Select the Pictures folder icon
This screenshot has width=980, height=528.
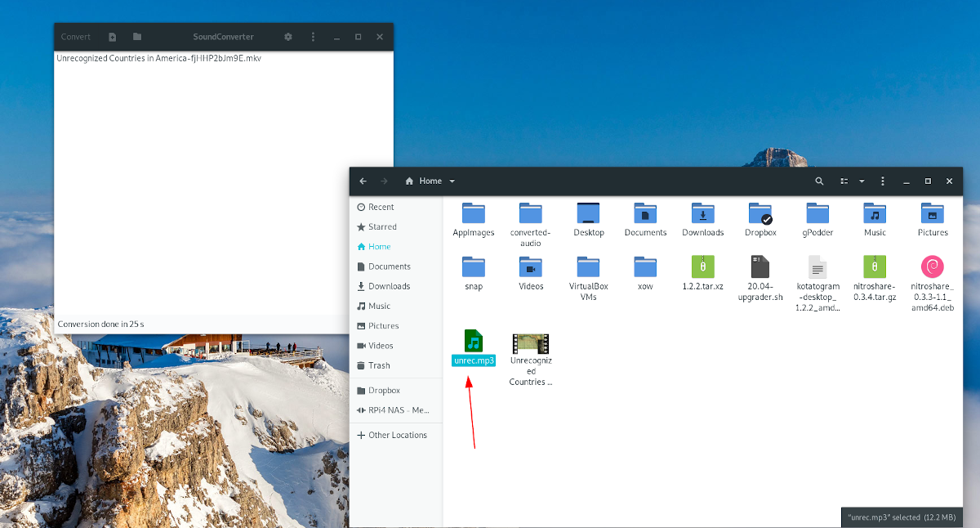(x=933, y=213)
